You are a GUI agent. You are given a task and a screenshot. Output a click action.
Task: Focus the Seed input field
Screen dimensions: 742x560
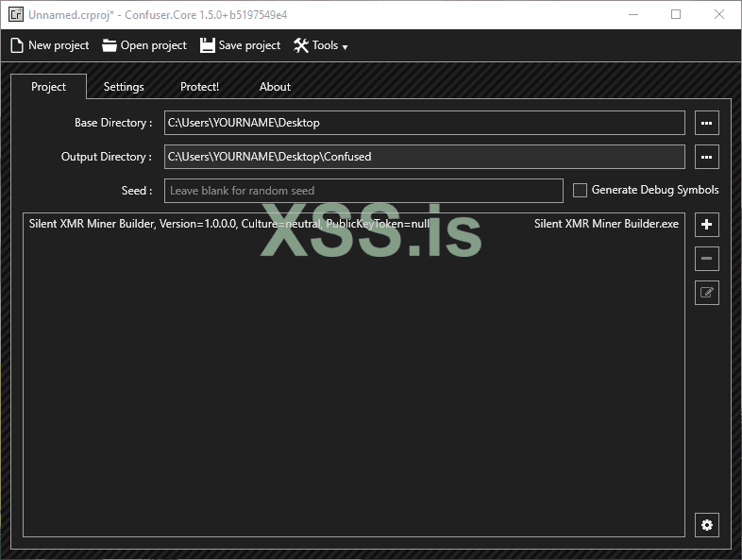pos(363,191)
